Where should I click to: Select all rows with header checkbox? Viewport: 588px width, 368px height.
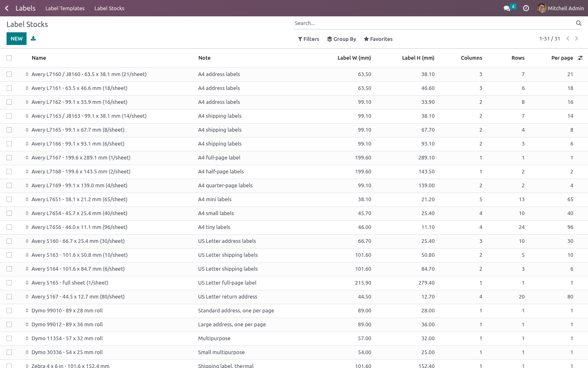(9, 58)
